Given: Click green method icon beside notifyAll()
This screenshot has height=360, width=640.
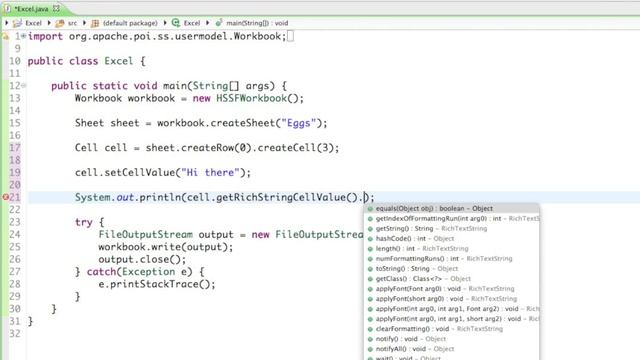Looking at the screenshot, I should (x=370, y=349).
